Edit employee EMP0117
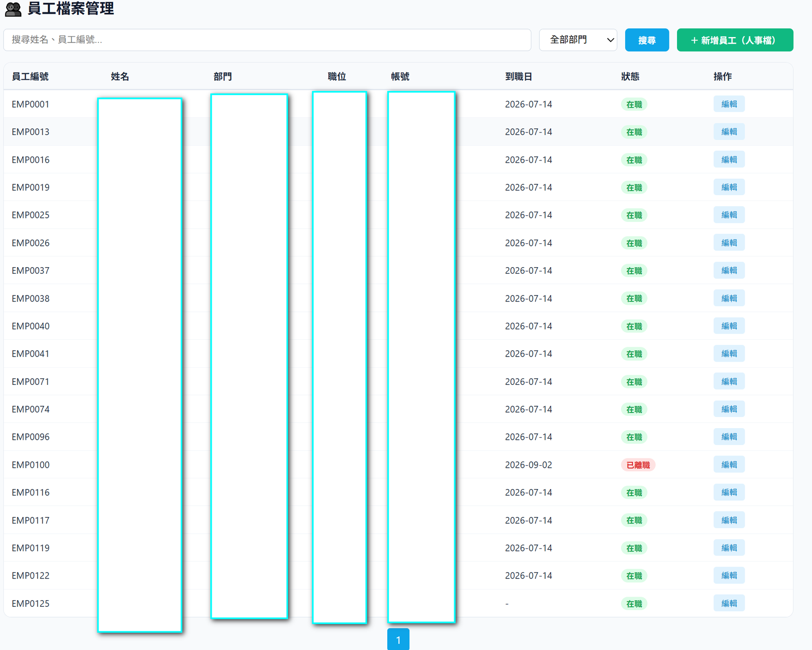 pos(729,520)
